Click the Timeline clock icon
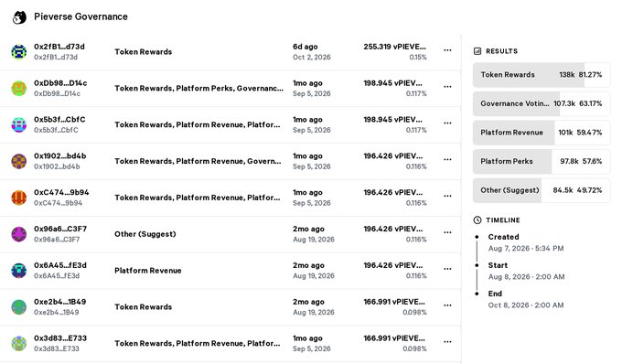Viewport: 622px width, 364px height. [477, 220]
